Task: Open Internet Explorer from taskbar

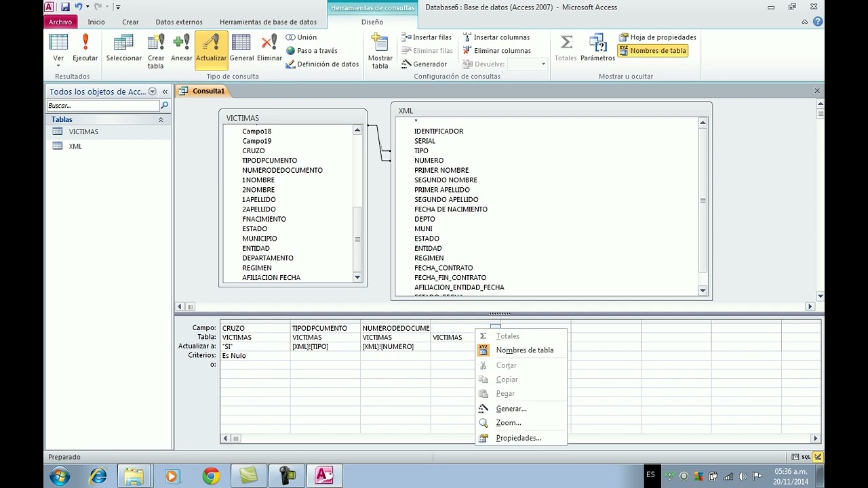Action: [x=98, y=476]
